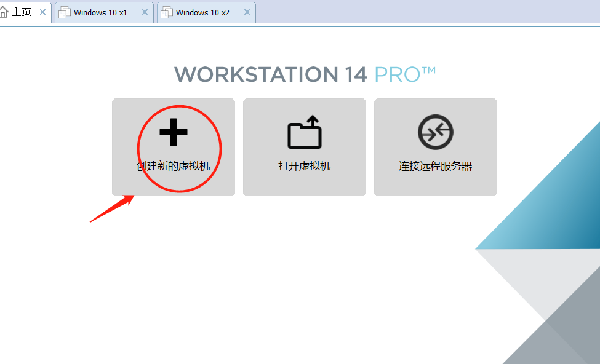The height and width of the screenshot is (364, 600).
Task: Close the 主页 tab
Action: pyautogui.click(x=43, y=12)
